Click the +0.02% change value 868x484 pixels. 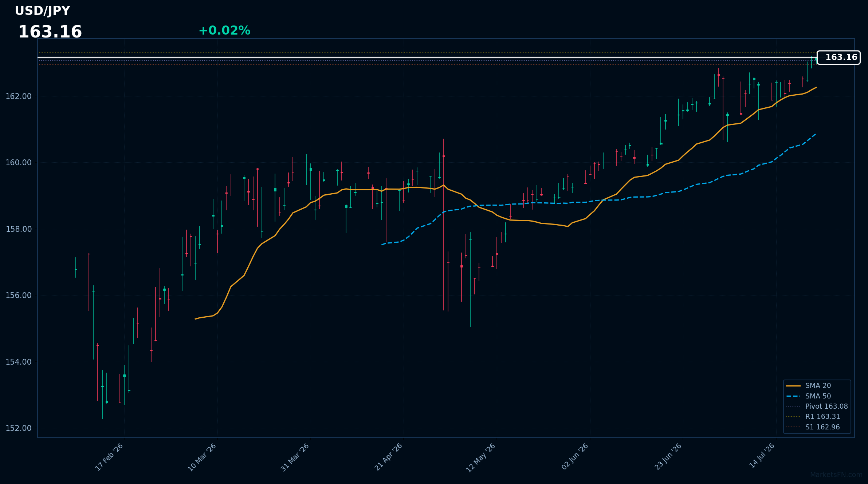tap(224, 31)
